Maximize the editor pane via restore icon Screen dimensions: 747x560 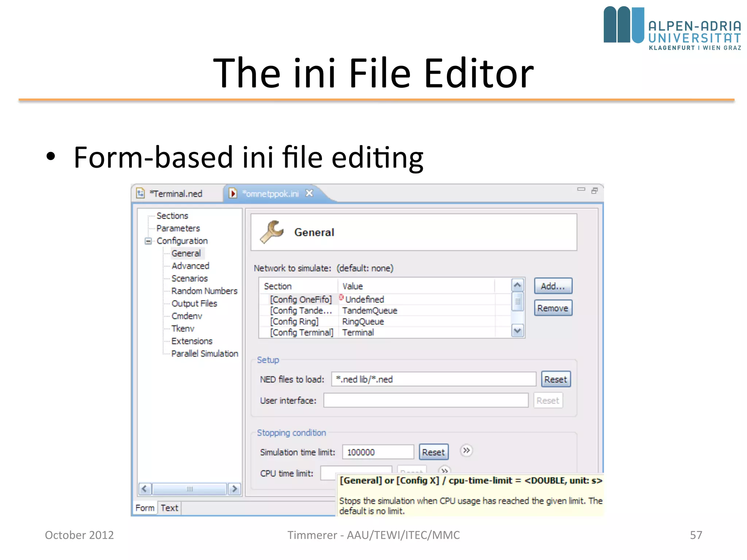pos(595,190)
